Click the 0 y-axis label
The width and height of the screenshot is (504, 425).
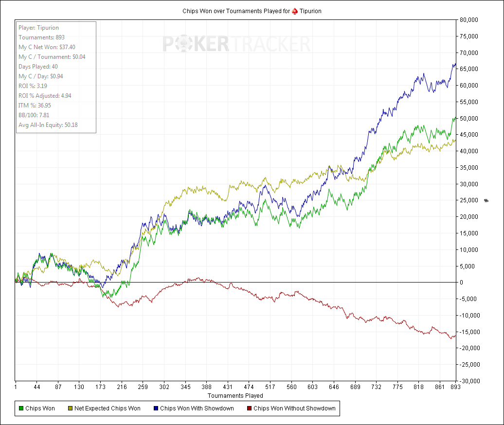click(x=462, y=283)
